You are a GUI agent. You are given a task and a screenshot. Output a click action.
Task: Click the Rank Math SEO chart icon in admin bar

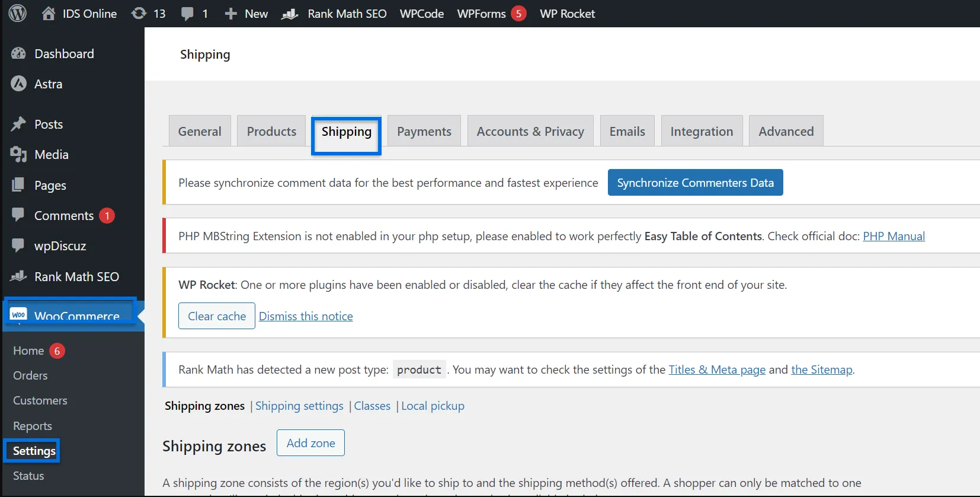(289, 14)
